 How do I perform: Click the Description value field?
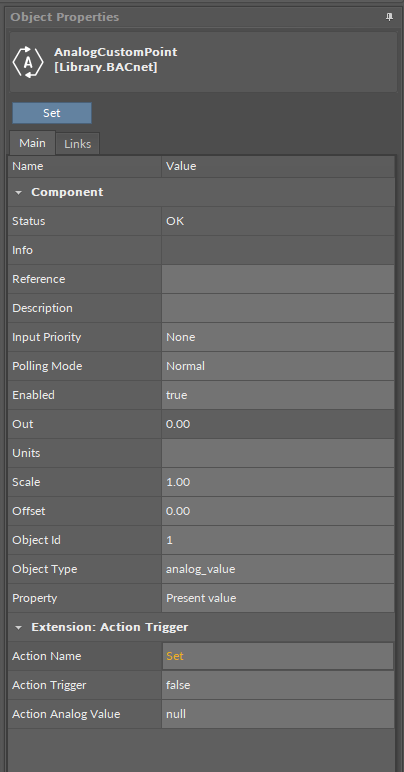pos(278,308)
